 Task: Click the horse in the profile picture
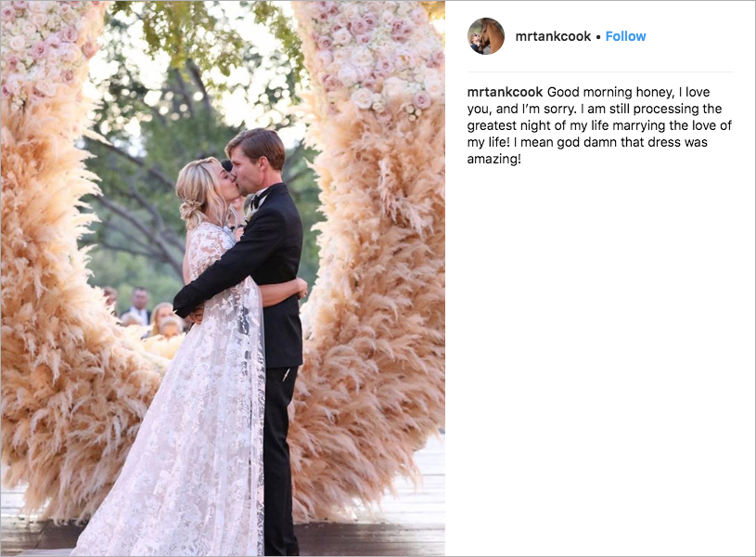(x=491, y=34)
